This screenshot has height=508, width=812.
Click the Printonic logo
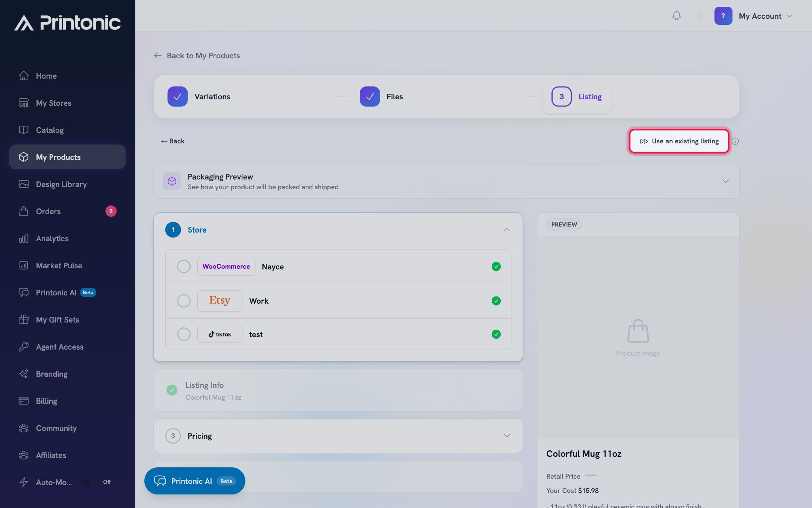[x=68, y=23]
